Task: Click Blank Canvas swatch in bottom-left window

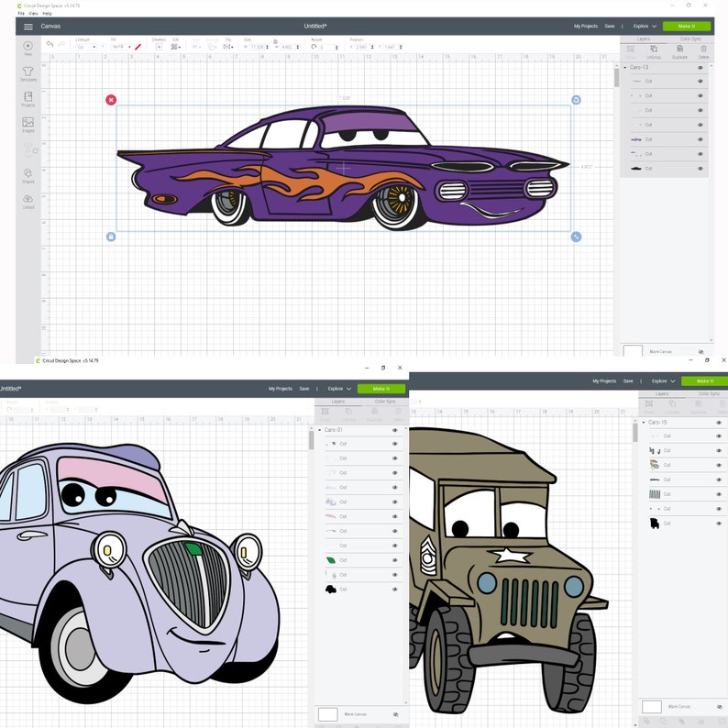Action: click(328, 714)
